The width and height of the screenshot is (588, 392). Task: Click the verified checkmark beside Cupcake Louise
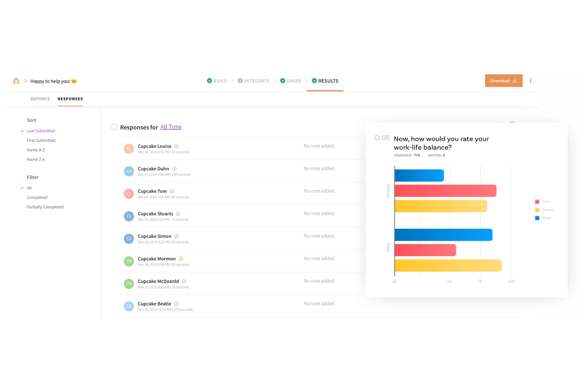pos(177,146)
